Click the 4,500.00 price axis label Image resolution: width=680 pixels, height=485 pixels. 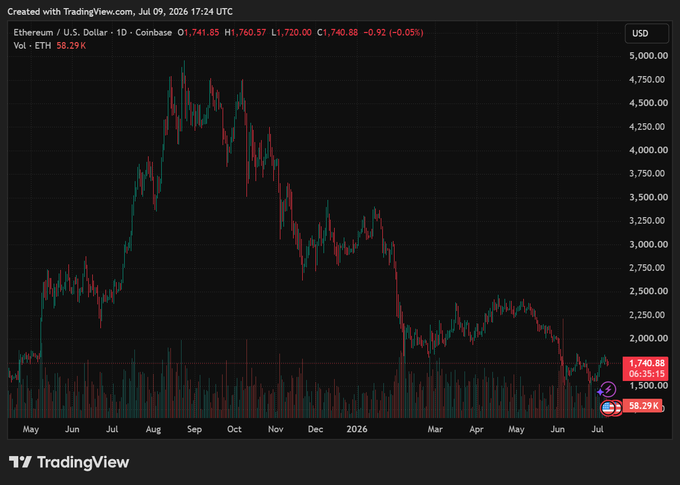pyautogui.click(x=648, y=103)
